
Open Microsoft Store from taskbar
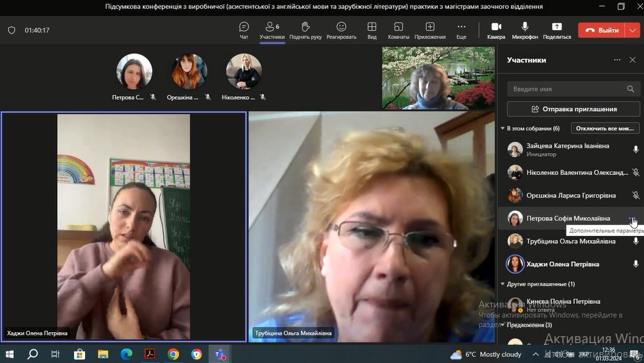click(x=79, y=354)
